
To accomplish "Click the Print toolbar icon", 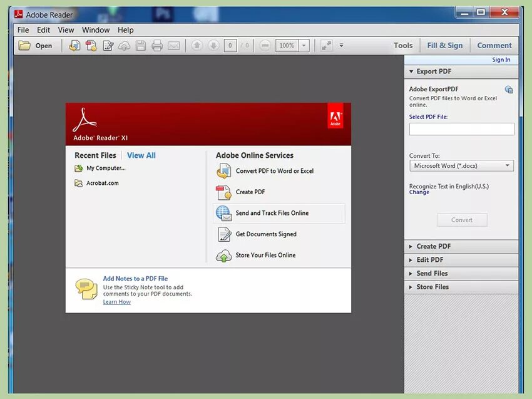I will click(x=156, y=46).
